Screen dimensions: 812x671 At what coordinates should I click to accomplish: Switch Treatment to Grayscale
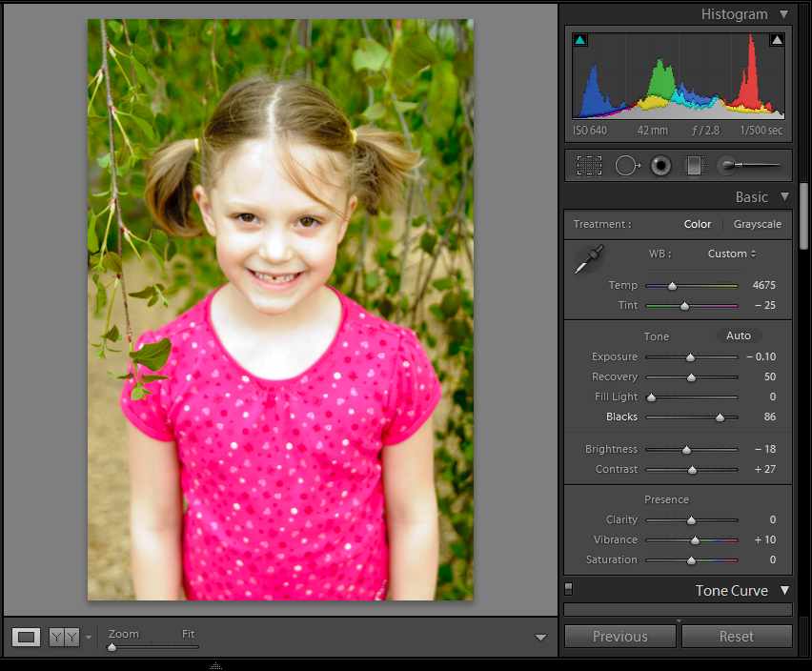[758, 224]
